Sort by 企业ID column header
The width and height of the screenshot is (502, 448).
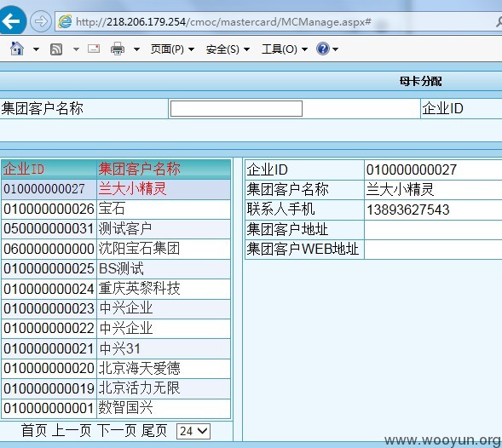[x=24, y=169]
